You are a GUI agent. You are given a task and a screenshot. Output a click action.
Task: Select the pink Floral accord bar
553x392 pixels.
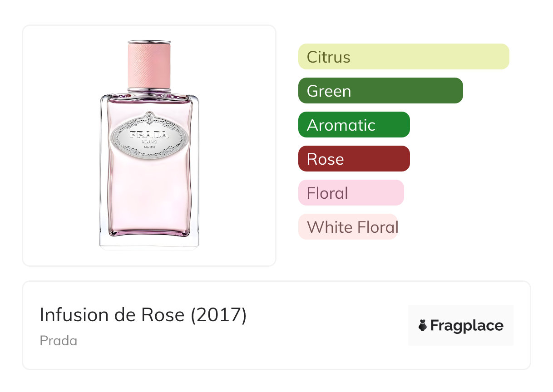pos(351,193)
